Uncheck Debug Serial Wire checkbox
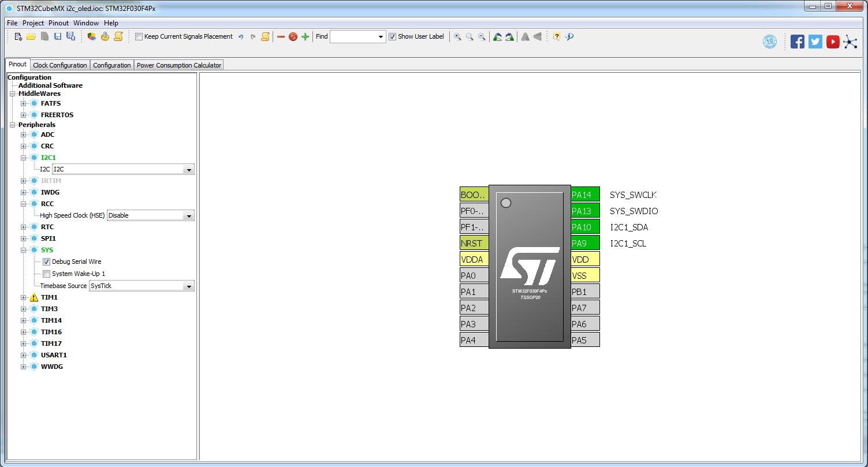Image resolution: width=868 pixels, height=467 pixels. pyautogui.click(x=47, y=261)
